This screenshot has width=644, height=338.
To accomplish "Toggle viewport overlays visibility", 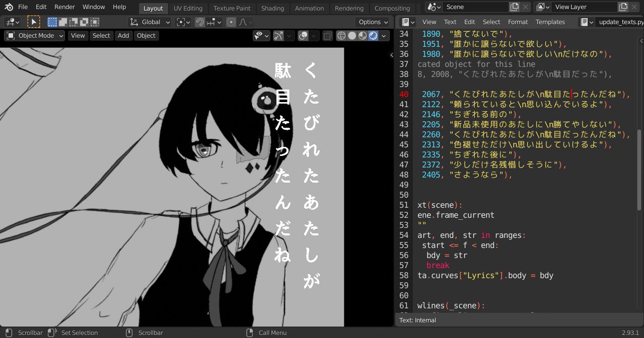I will click(x=302, y=35).
